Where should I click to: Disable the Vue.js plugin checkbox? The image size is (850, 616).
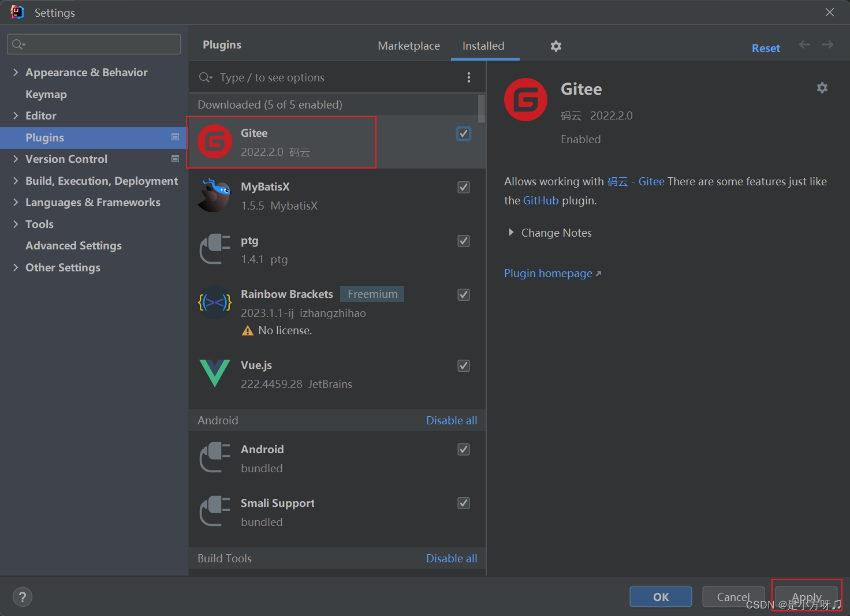coord(464,365)
